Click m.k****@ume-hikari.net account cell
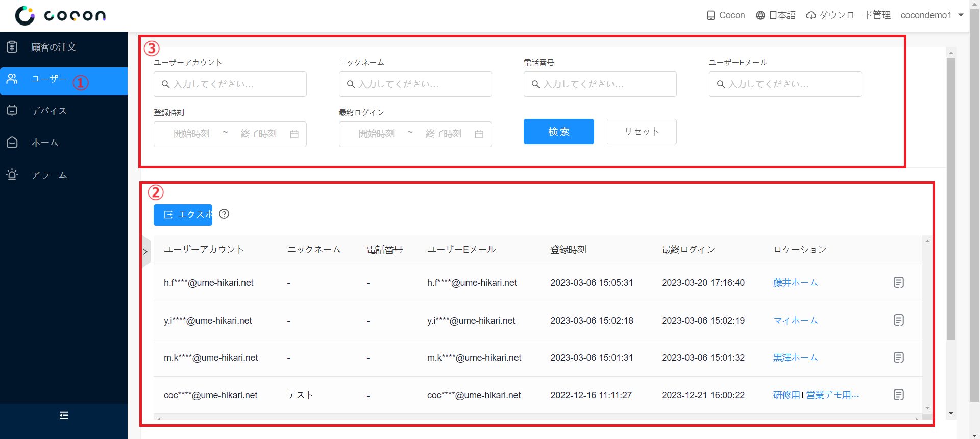980x439 pixels. point(211,358)
